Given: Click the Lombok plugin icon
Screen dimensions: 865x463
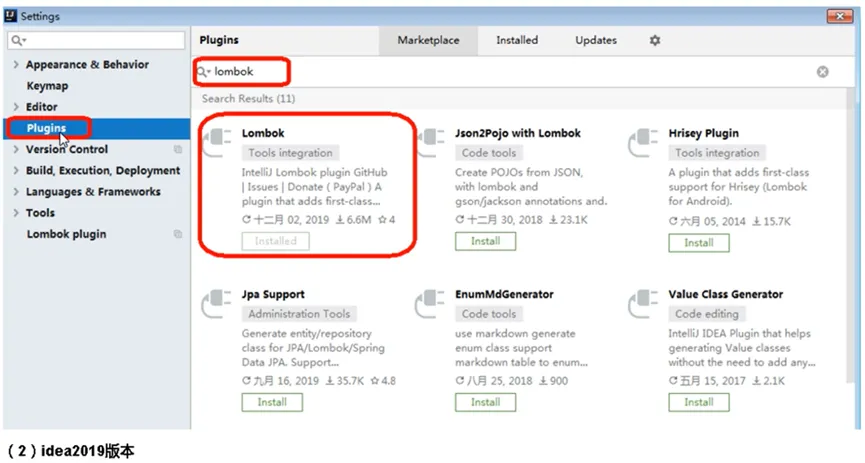Looking at the screenshot, I should tap(217, 142).
